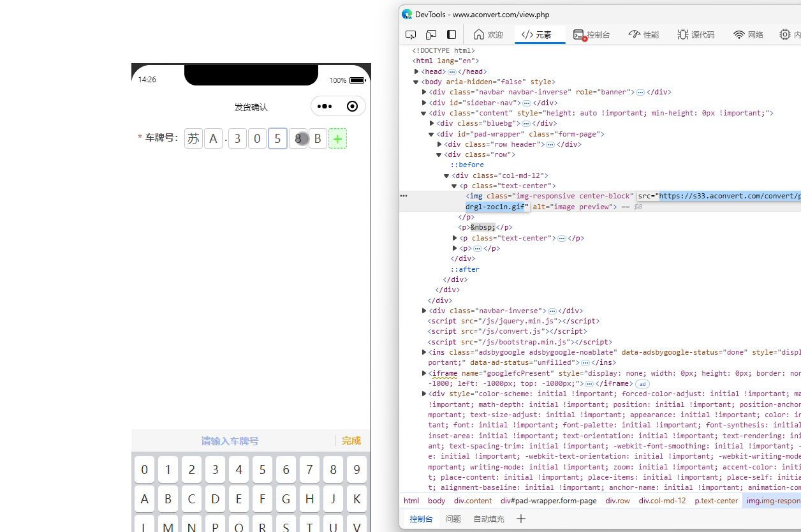Toggle device emulation mode icon
801x532 pixels.
[431, 34]
